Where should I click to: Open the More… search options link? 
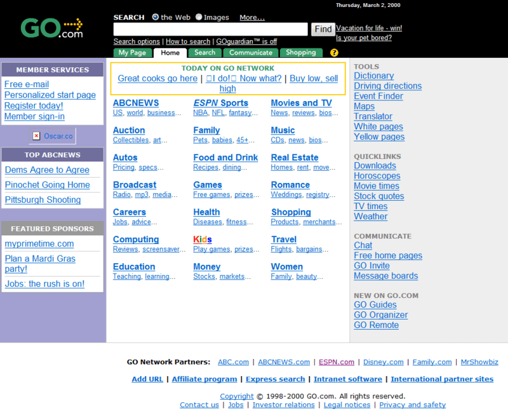coord(252,17)
